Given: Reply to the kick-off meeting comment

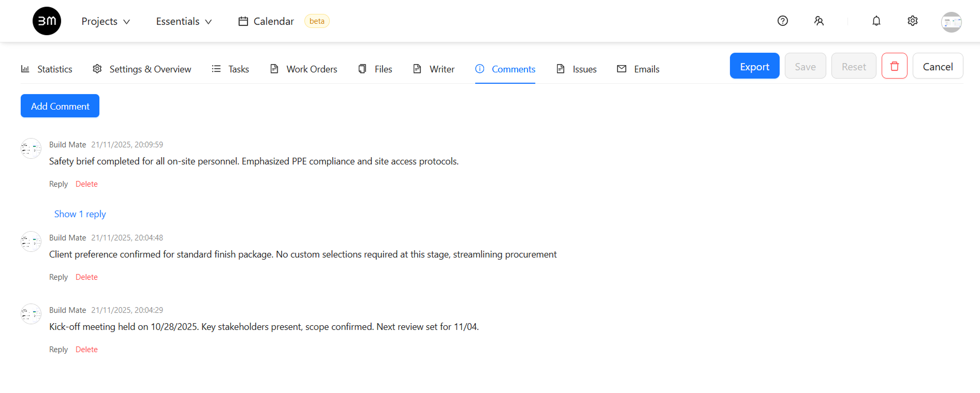Looking at the screenshot, I should [x=58, y=350].
